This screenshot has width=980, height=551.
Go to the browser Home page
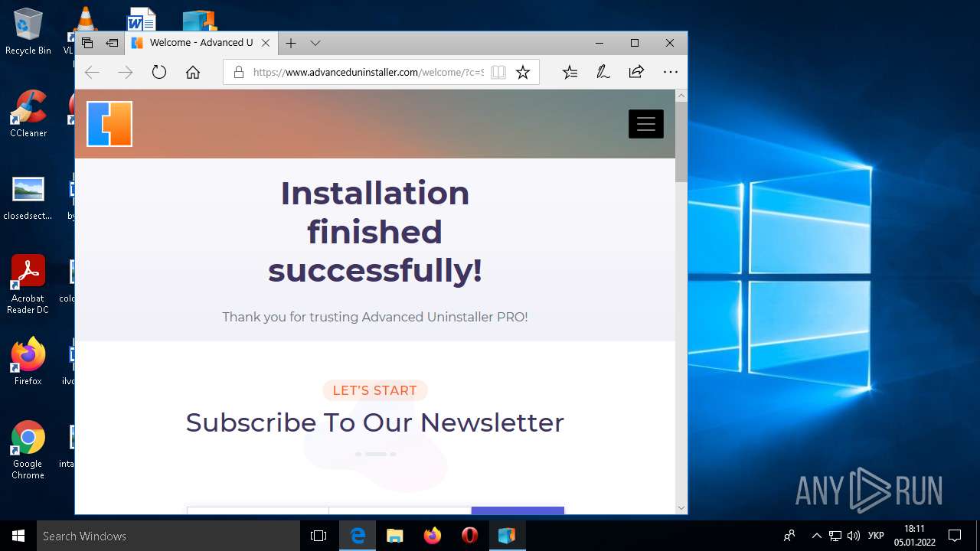click(193, 73)
